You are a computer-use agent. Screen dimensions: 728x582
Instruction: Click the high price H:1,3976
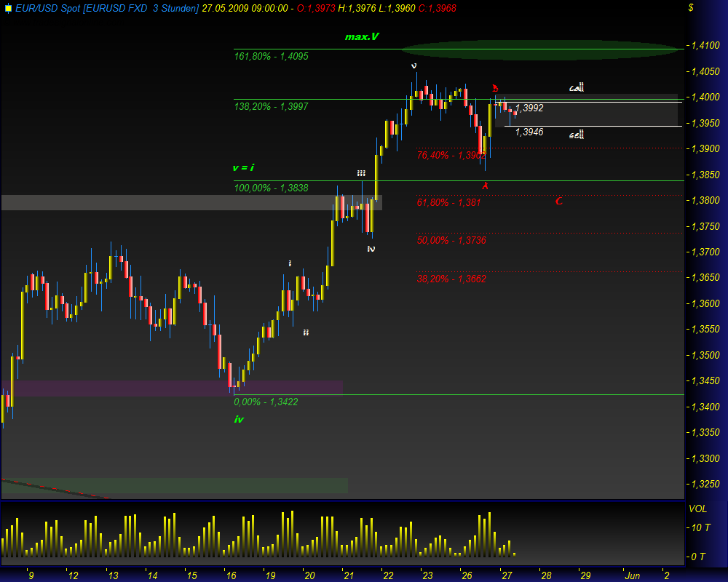pos(357,8)
